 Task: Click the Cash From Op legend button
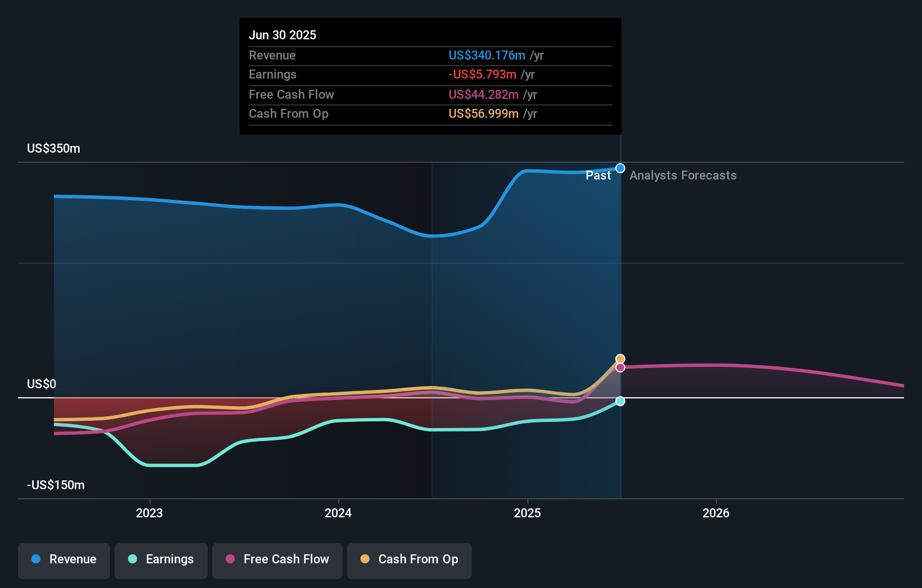point(409,559)
